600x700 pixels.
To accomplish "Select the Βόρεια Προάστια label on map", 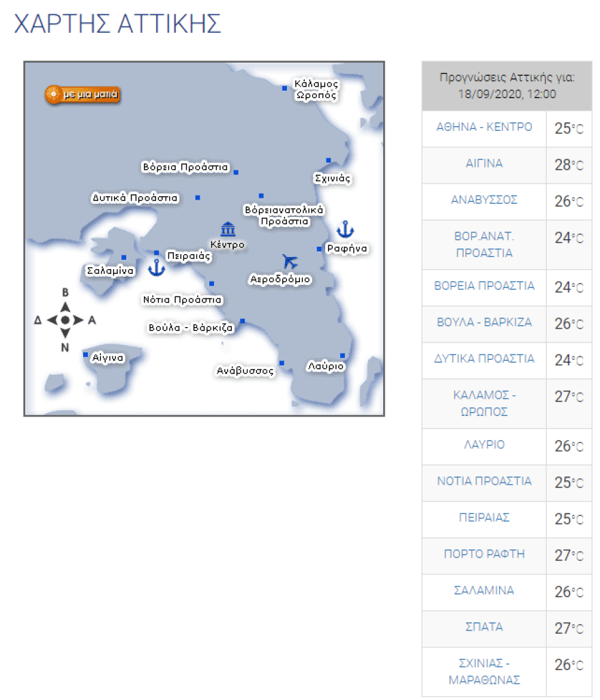I will tap(185, 167).
